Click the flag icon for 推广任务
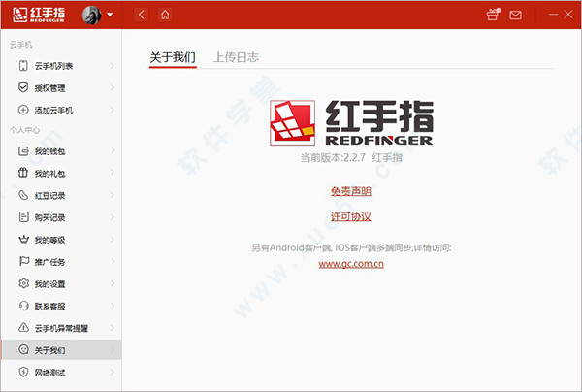 [23, 261]
